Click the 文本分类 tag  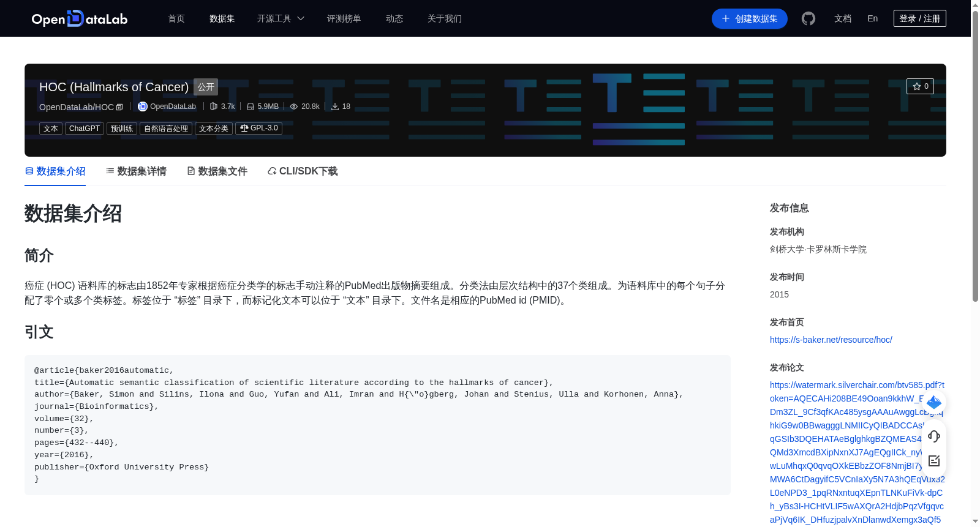(x=214, y=129)
